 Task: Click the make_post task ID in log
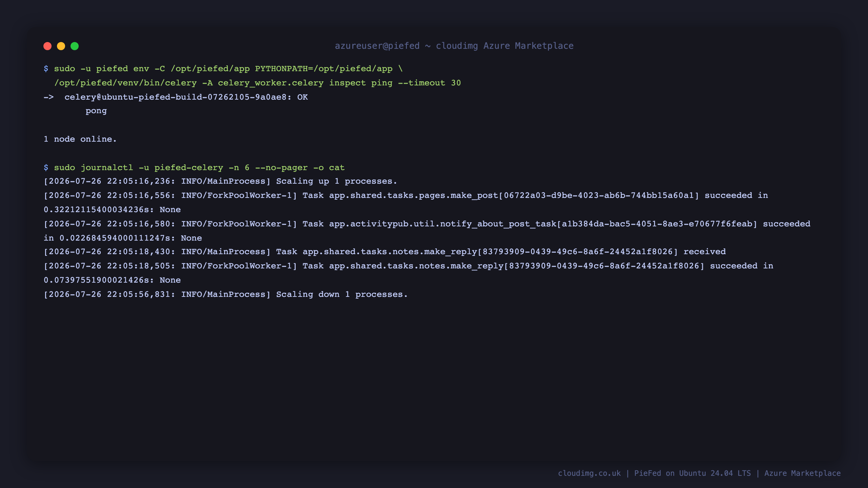(599, 196)
